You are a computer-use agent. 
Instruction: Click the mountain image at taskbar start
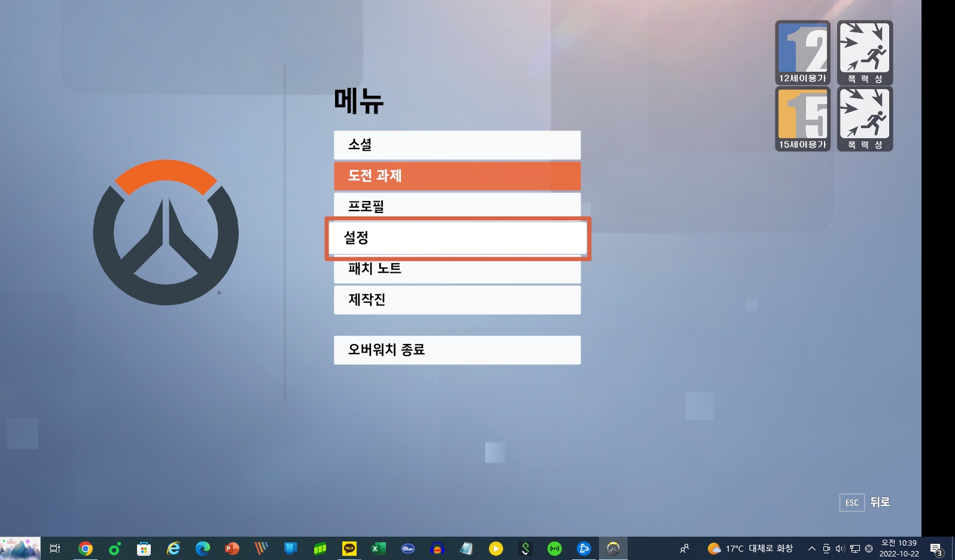coord(20,549)
